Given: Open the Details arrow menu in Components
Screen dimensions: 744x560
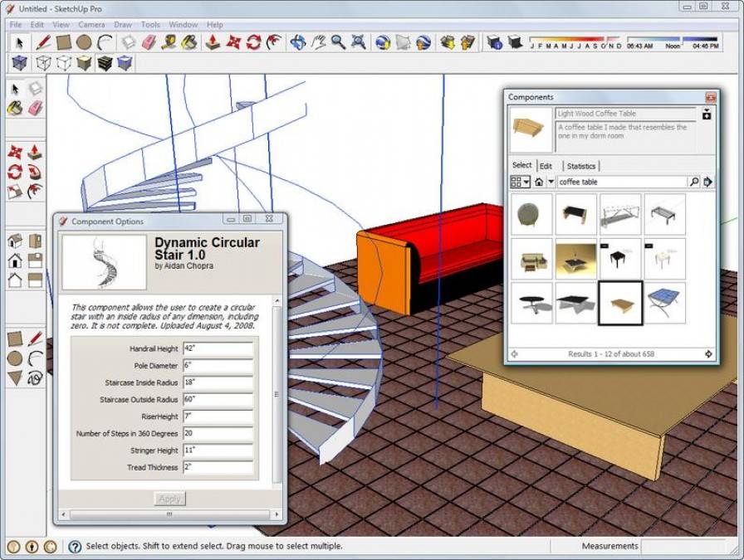Looking at the screenshot, I should (x=708, y=182).
